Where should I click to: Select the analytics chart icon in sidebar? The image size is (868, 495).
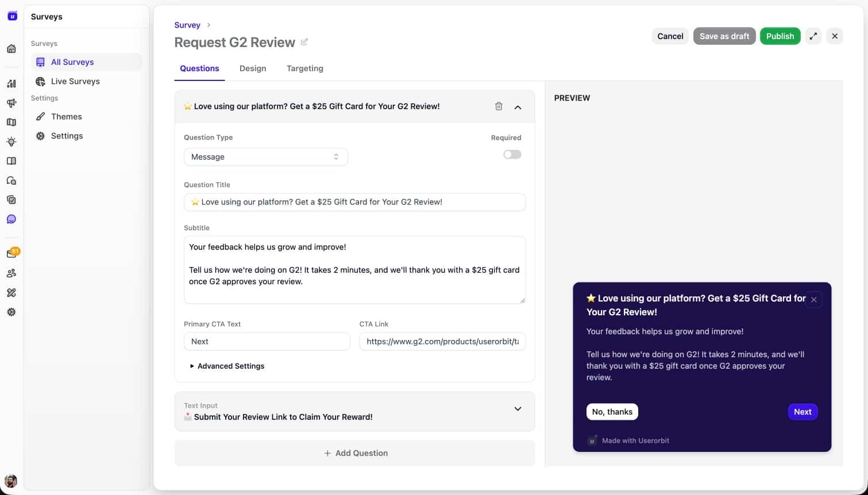point(11,83)
